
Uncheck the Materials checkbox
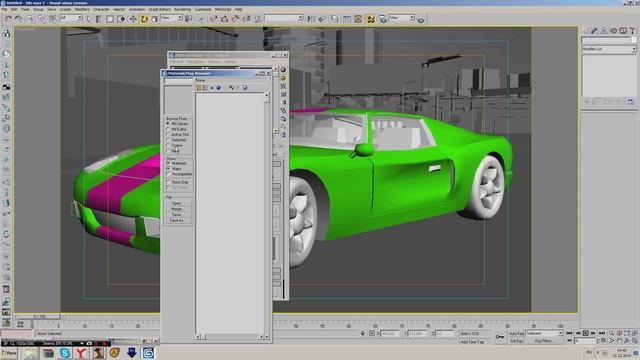click(x=169, y=163)
